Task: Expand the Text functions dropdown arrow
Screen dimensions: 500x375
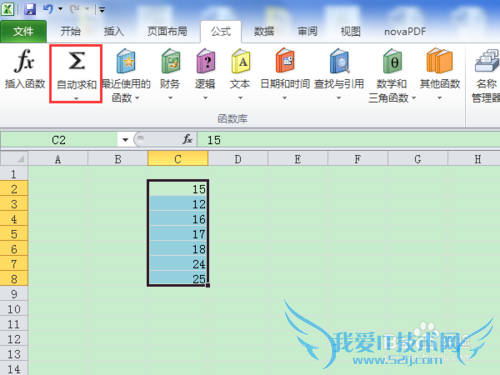Action: coord(240,98)
